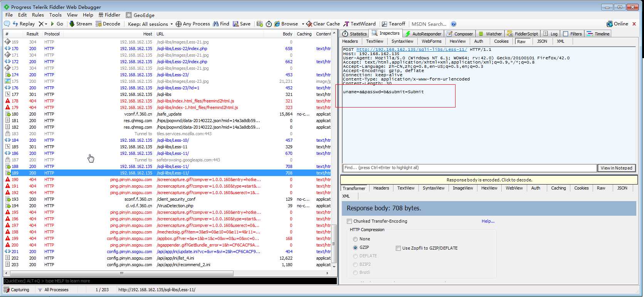Enable Use Zopfli to GZIP/DEFLATE checkbox

tap(398, 248)
